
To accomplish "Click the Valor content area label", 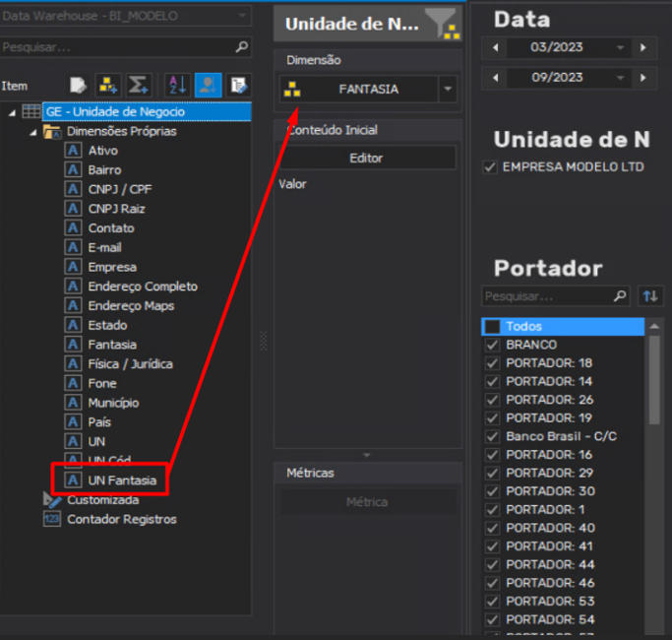I will [293, 184].
